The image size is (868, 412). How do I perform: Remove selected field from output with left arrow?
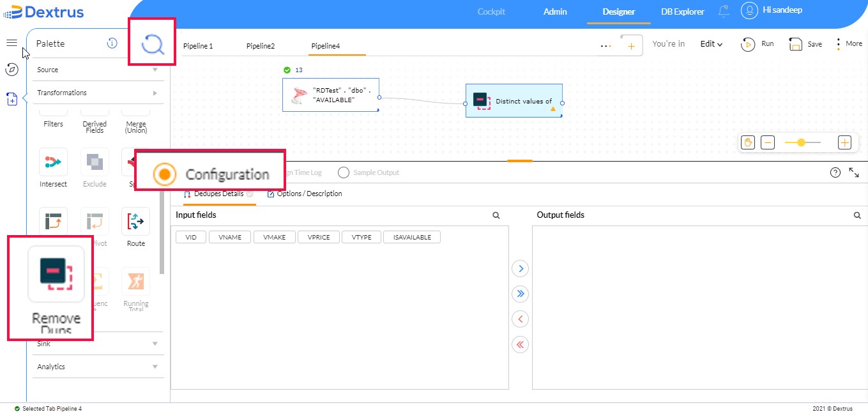pyautogui.click(x=521, y=319)
